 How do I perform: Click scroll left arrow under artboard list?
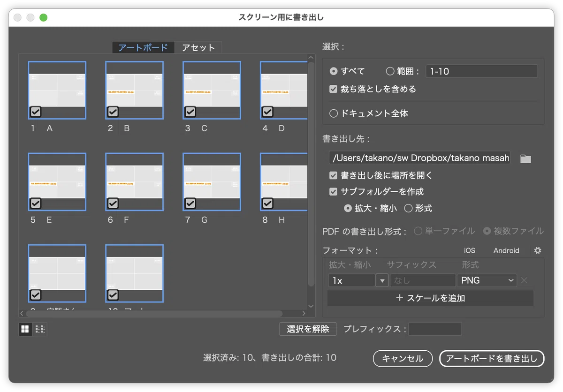point(22,313)
